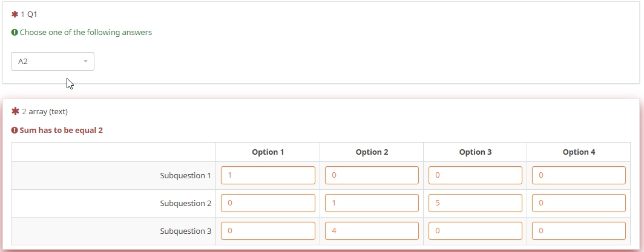Click the green info icon before 'Choose one'
The image size is (644, 252).
click(x=15, y=33)
